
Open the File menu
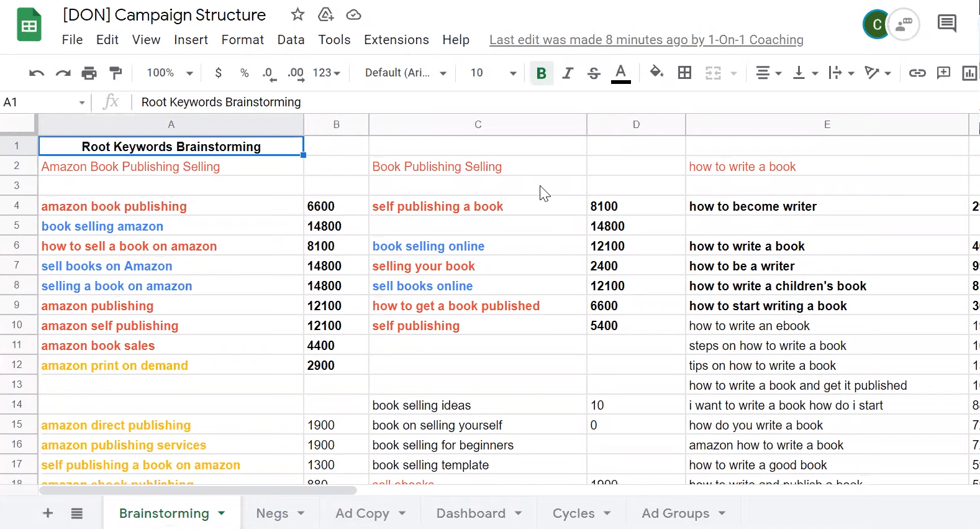[x=72, y=40]
